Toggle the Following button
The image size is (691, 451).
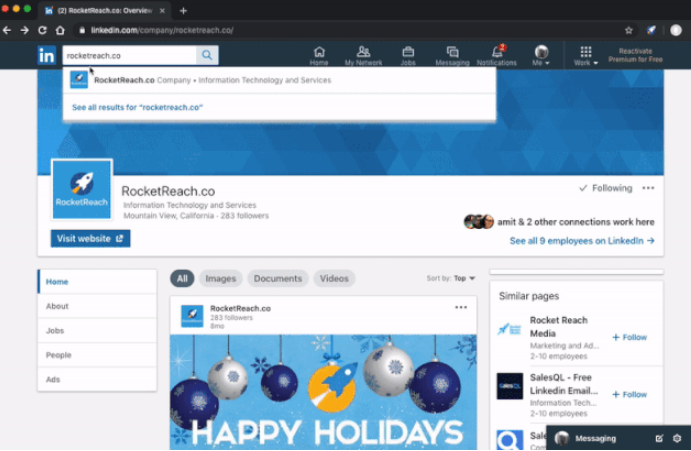pyautogui.click(x=606, y=188)
